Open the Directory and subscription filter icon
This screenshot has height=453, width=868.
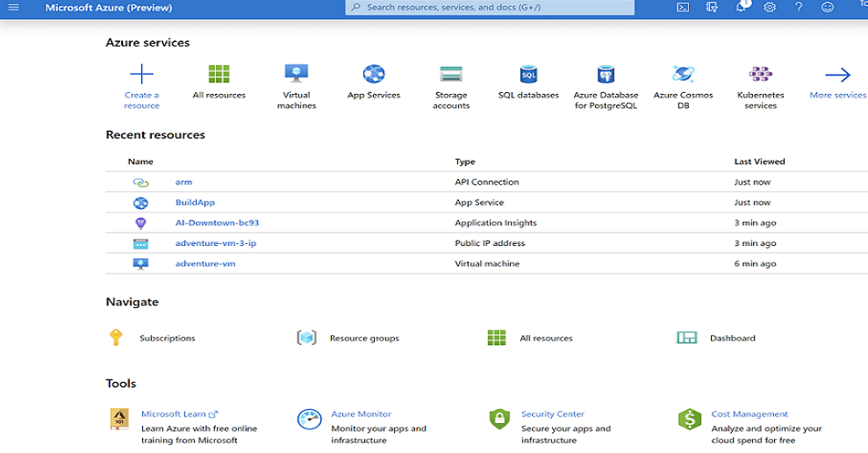712,7
